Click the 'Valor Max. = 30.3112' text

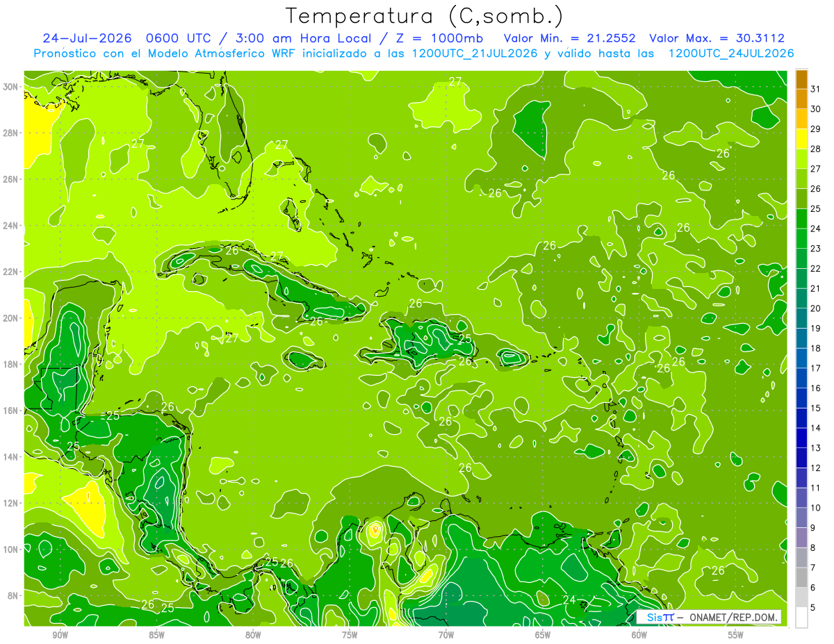coord(717,38)
